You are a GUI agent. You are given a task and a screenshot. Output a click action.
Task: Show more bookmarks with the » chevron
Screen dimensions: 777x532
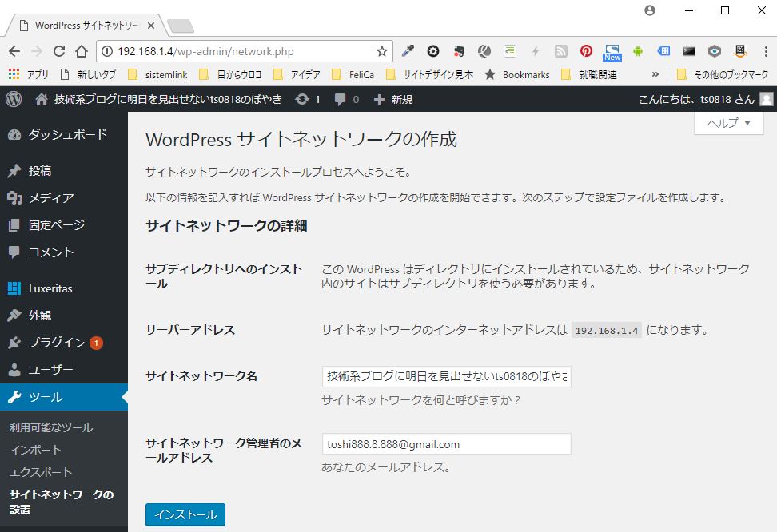click(655, 74)
